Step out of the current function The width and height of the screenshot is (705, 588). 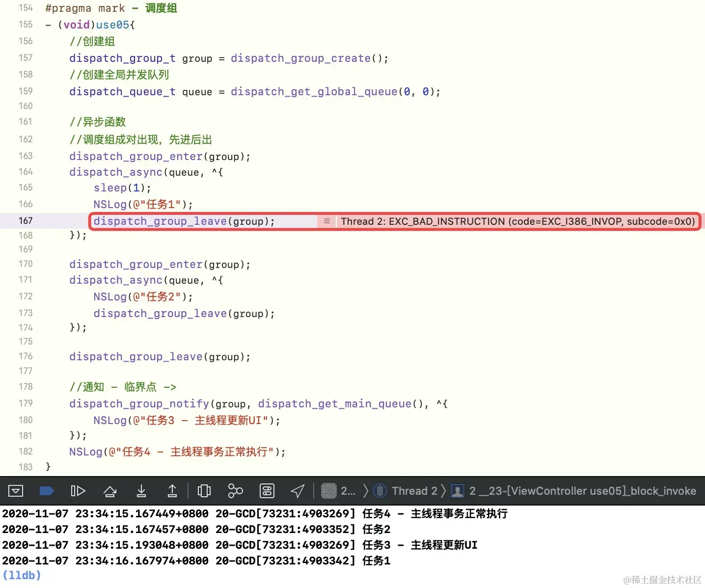click(x=172, y=491)
